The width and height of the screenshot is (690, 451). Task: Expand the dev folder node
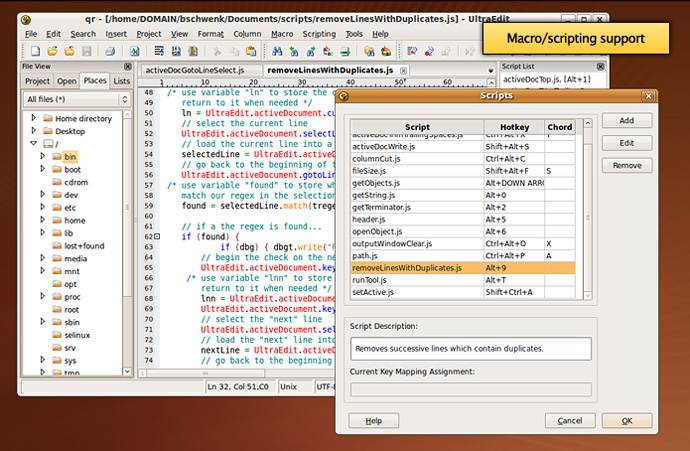pyautogui.click(x=43, y=194)
